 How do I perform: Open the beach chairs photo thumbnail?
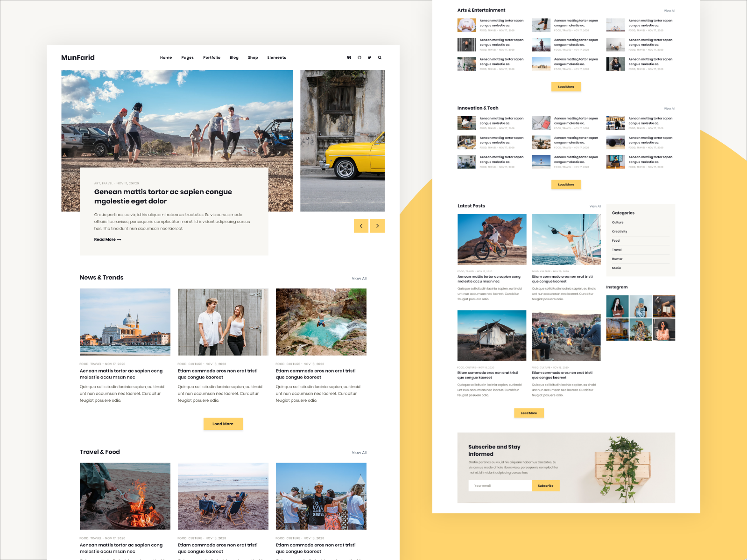pos(223,496)
